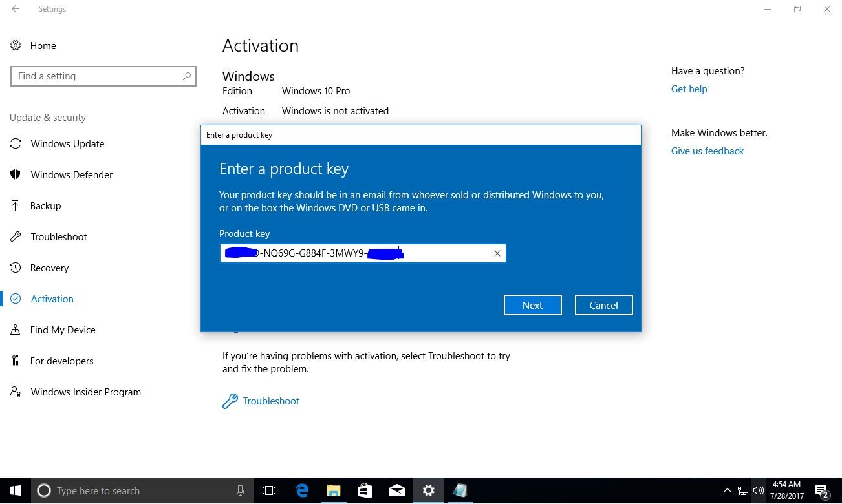Click the Troubleshoot link with wrench icon
Viewport: 842px width, 504px height.
click(261, 401)
